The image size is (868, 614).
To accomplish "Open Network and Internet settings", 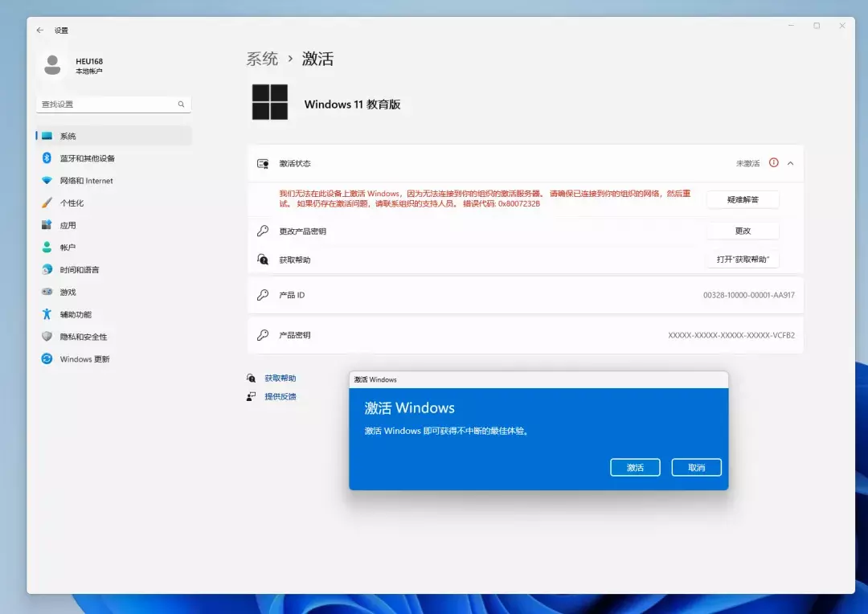I will click(x=86, y=181).
